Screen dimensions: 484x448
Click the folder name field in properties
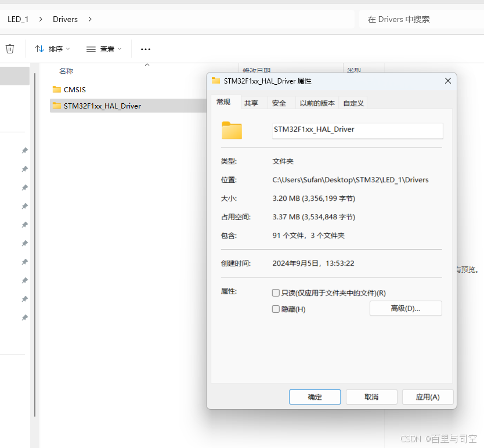[x=357, y=131]
